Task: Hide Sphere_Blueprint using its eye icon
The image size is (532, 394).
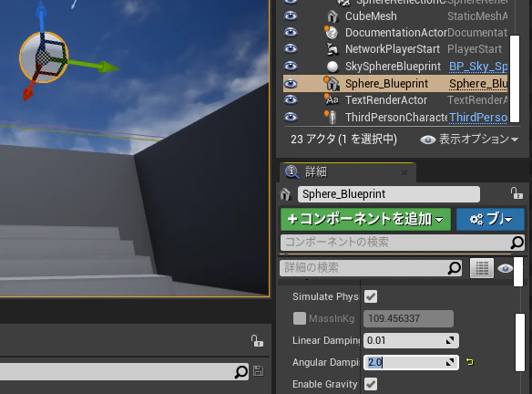Action: [x=291, y=84]
